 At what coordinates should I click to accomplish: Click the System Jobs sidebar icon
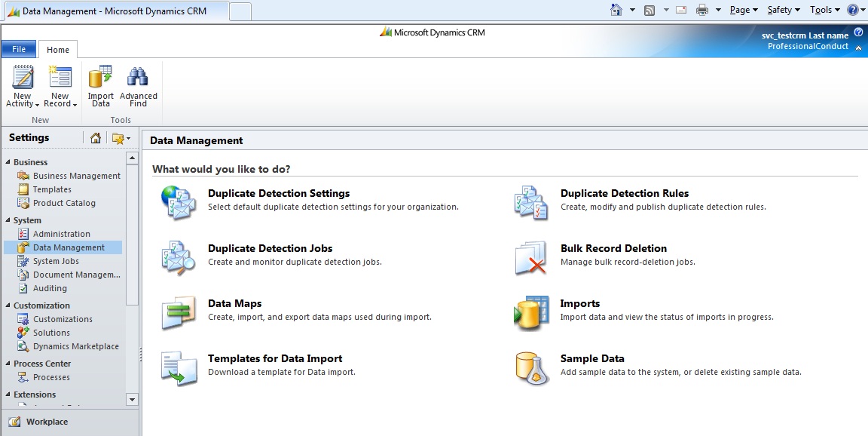point(23,261)
